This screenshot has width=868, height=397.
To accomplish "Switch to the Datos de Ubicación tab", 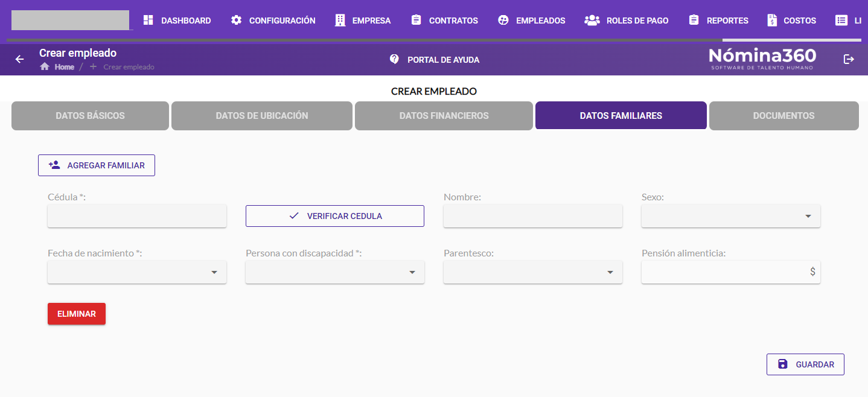I will pyautogui.click(x=262, y=116).
